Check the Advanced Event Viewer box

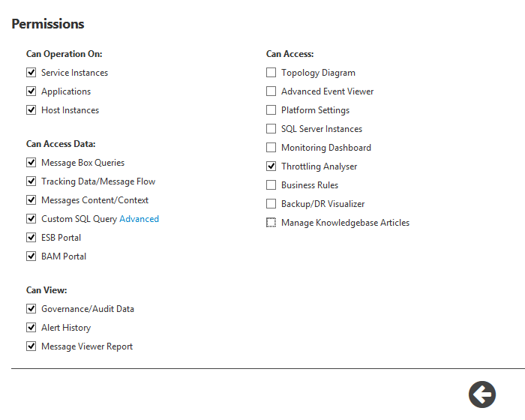click(271, 91)
